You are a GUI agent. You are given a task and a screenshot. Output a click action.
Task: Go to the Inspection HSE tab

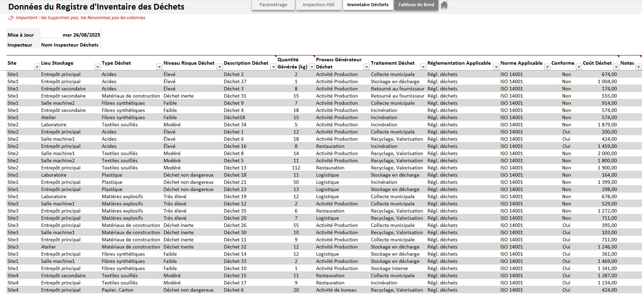318,5
